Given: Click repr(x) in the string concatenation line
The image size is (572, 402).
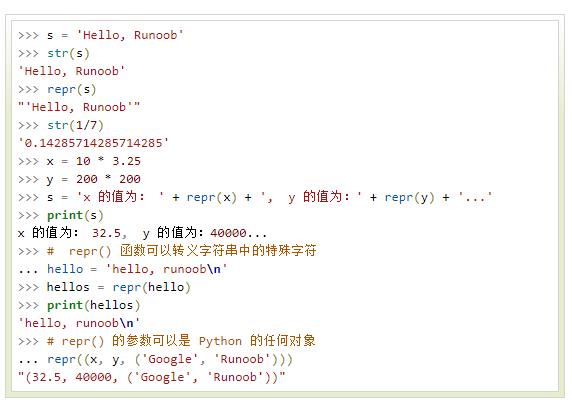Looking at the screenshot, I should tap(212, 197).
